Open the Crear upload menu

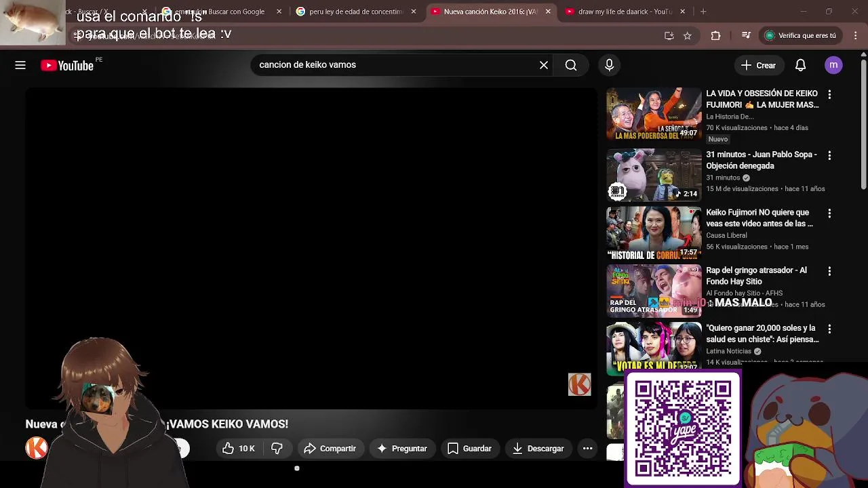pyautogui.click(x=758, y=65)
